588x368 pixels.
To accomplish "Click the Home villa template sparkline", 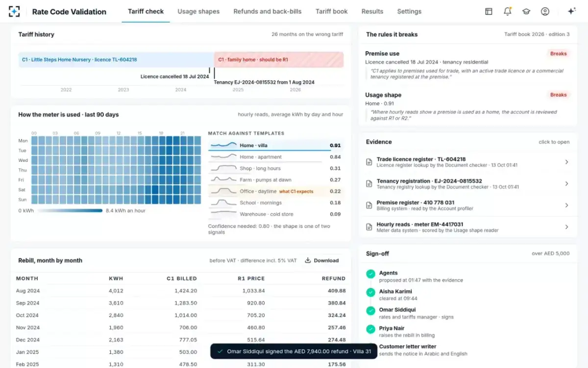I will [223, 145].
